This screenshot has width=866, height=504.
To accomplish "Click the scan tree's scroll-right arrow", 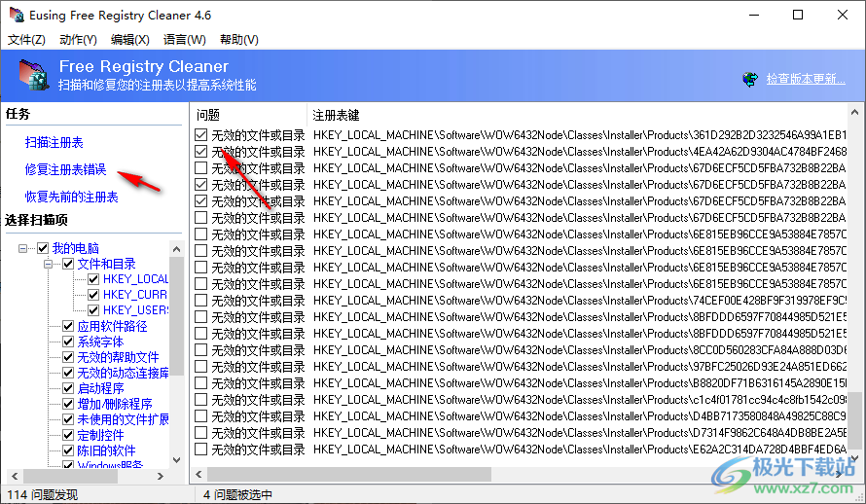I will (161, 476).
